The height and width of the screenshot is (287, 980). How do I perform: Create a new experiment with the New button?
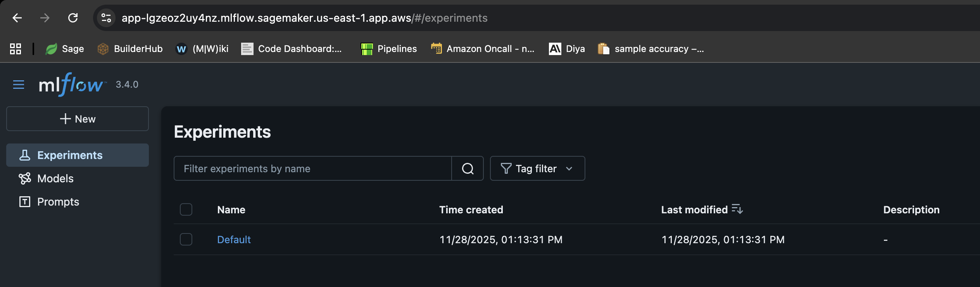point(77,119)
